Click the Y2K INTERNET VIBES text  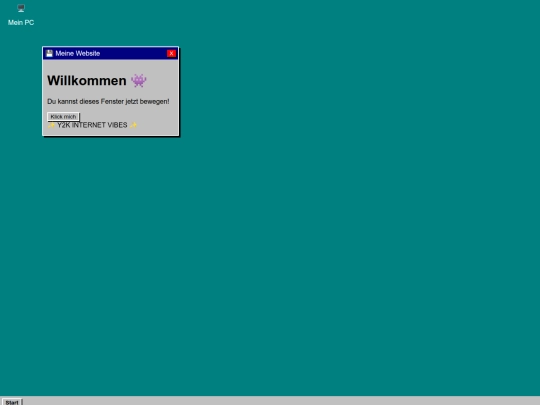click(x=92, y=125)
